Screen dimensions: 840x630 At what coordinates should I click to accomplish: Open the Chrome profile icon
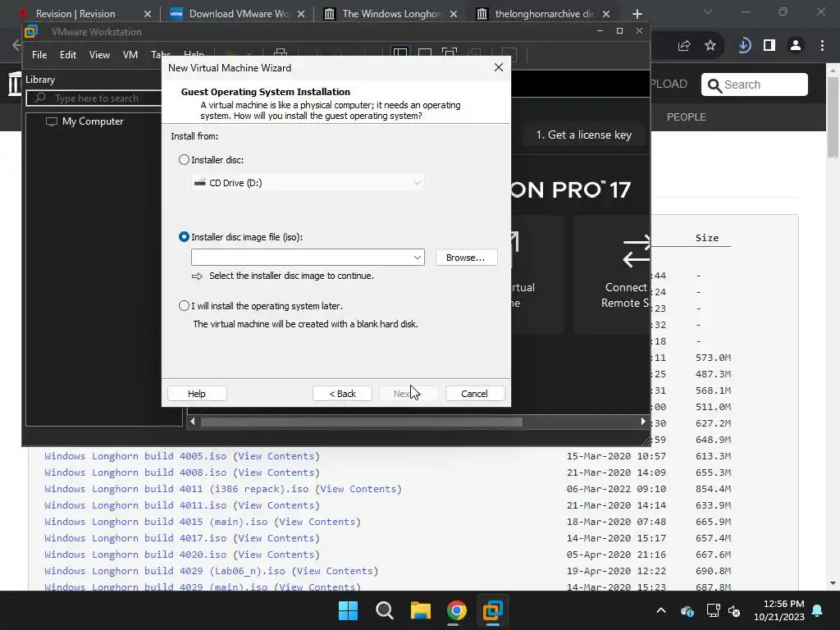[796, 46]
